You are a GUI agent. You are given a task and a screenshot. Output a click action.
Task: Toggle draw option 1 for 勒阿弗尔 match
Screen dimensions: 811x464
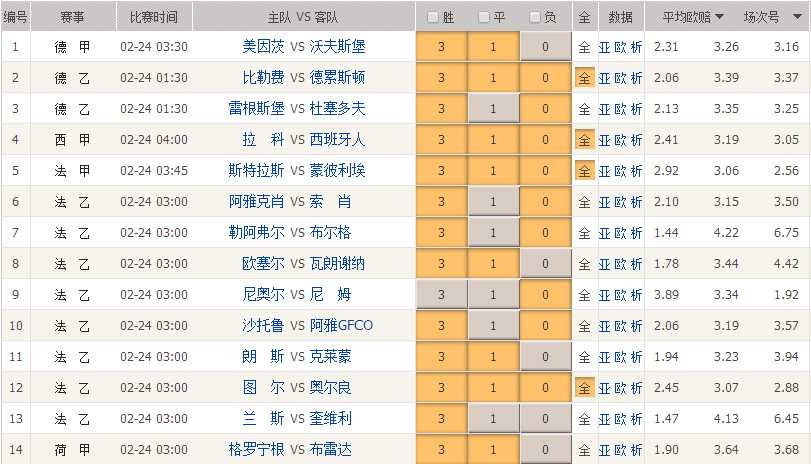pyautogui.click(x=493, y=233)
